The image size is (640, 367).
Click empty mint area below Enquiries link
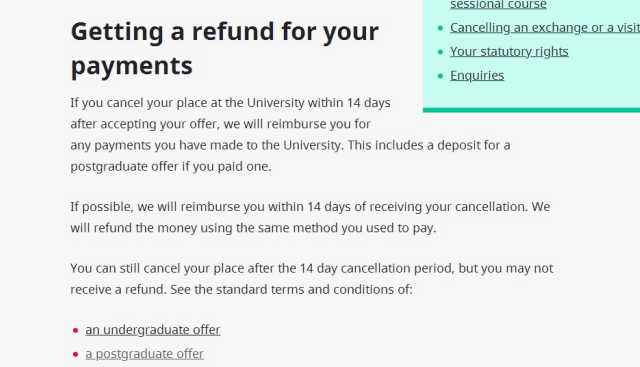point(531,96)
